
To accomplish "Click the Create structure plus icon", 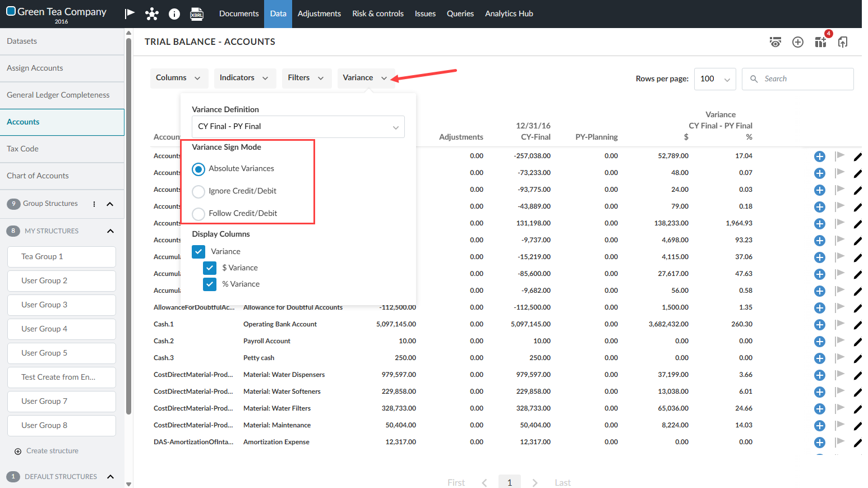I will [18, 452].
